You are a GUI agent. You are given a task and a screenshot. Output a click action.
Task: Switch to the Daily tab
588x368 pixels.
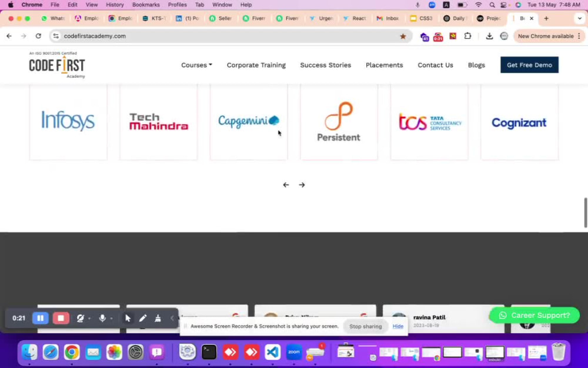(455, 18)
